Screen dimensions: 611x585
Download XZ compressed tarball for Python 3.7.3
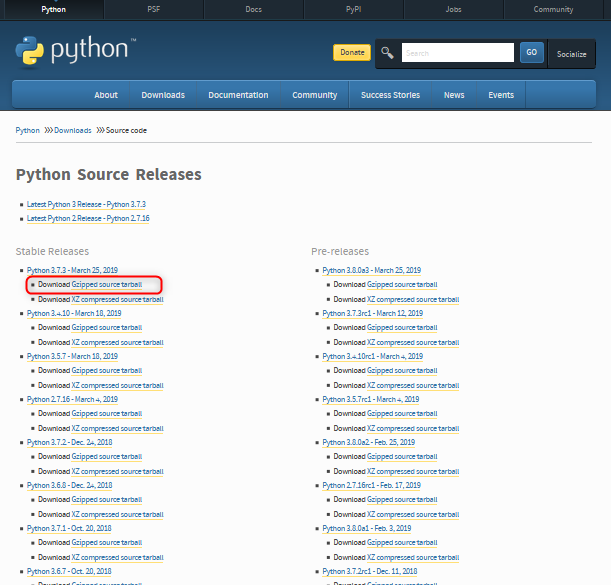click(x=117, y=300)
